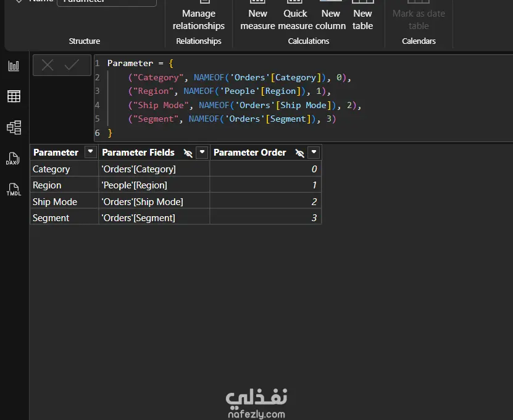This screenshot has width=513, height=420.
Task: Click the Category cell in Parameter column
Action: click(64, 169)
